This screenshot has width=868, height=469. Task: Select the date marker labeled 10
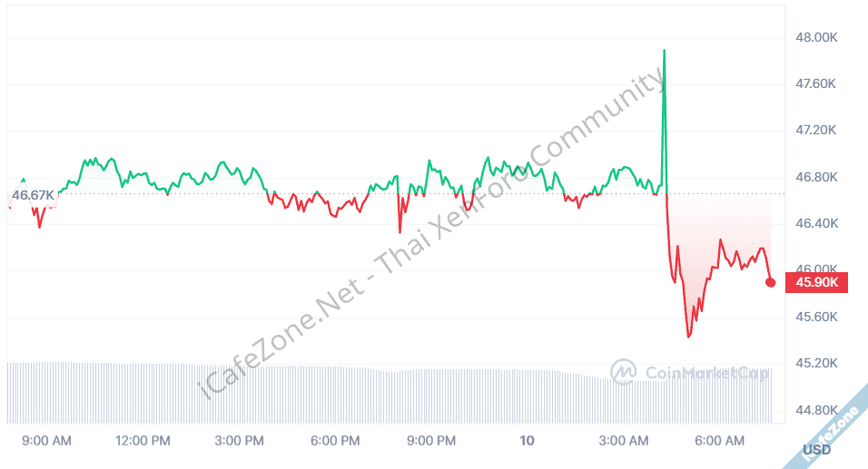tap(528, 441)
